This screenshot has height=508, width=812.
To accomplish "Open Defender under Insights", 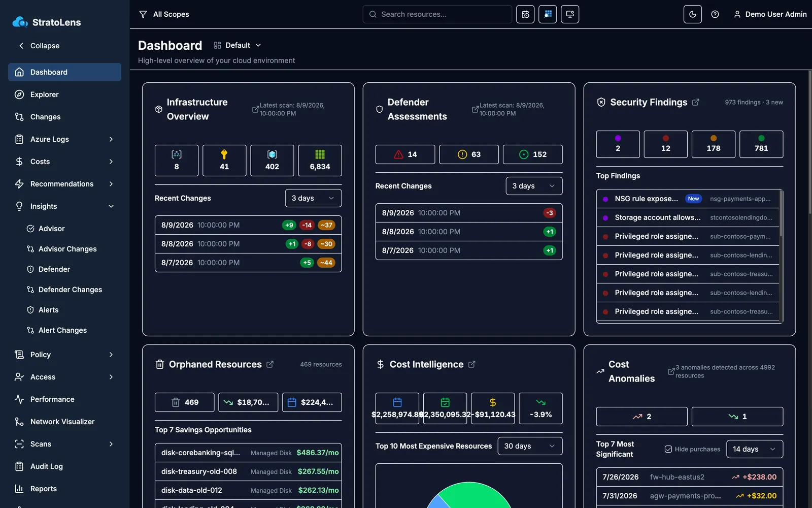I will tap(71, 269).
